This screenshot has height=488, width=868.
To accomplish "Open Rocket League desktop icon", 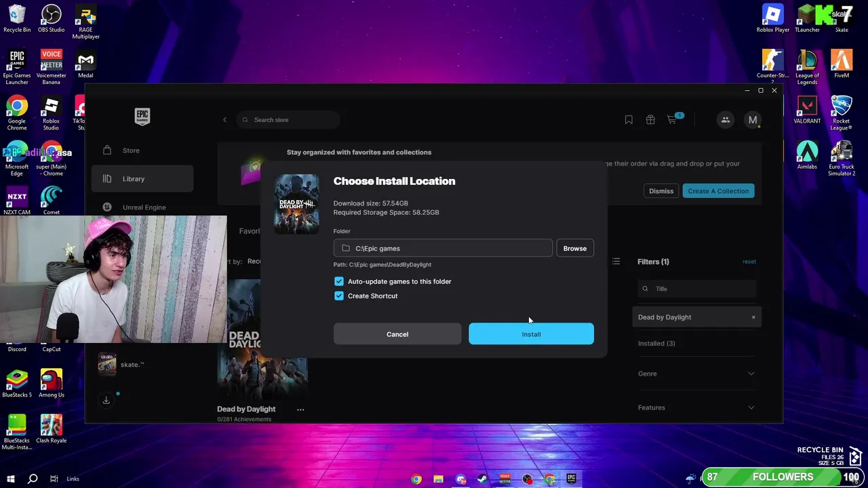I will 842,113.
